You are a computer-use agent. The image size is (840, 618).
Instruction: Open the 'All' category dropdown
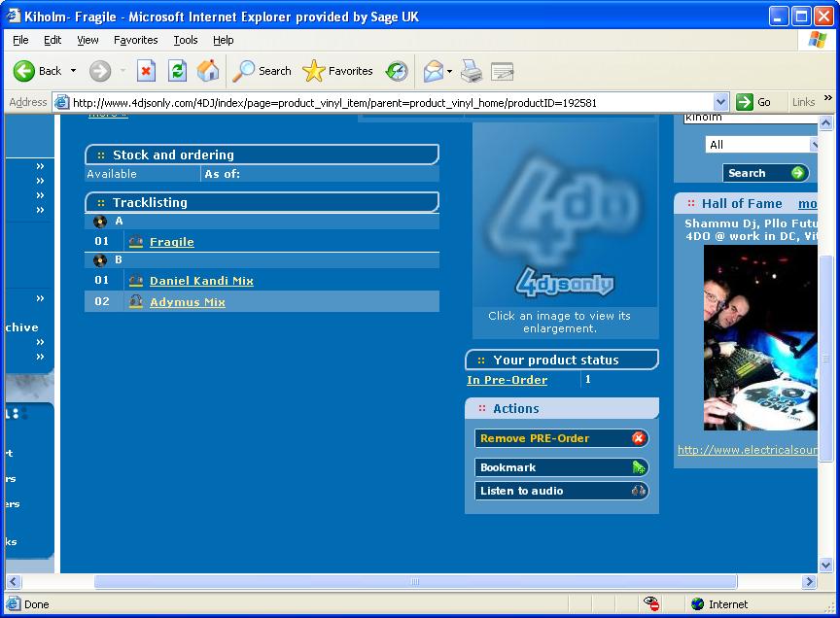[x=763, y=145]
